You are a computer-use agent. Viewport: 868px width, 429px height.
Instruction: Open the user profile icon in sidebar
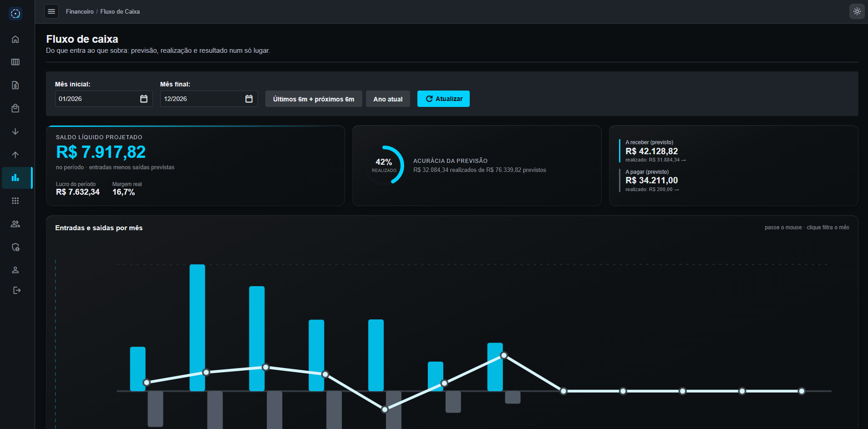(15, 270)
